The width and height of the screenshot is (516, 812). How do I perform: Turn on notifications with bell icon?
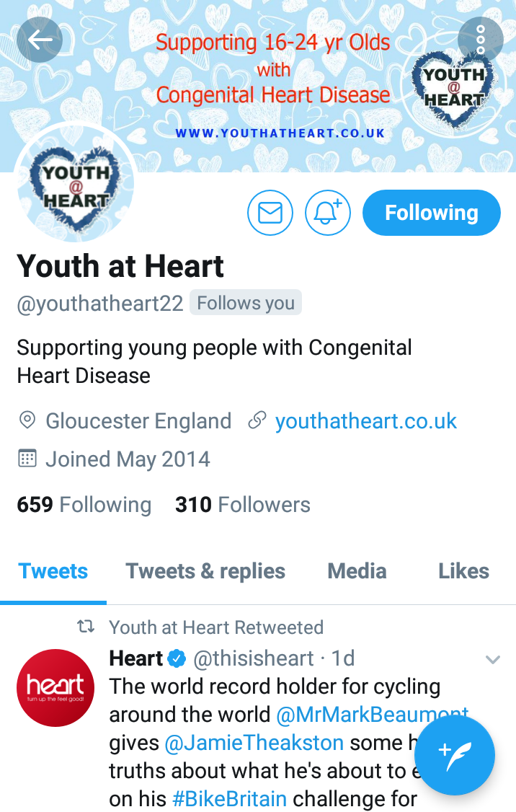click(328, 213)
